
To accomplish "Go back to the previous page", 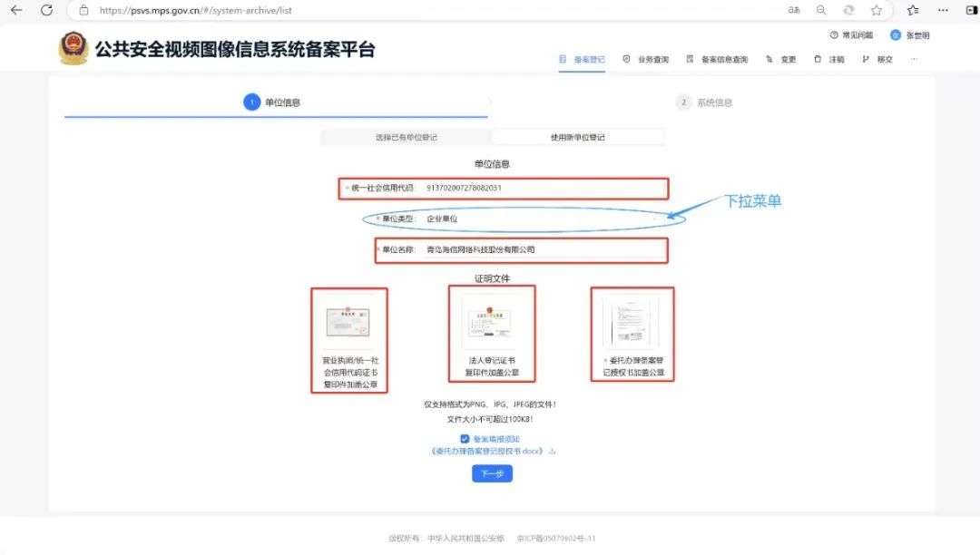I will [16, 10].
